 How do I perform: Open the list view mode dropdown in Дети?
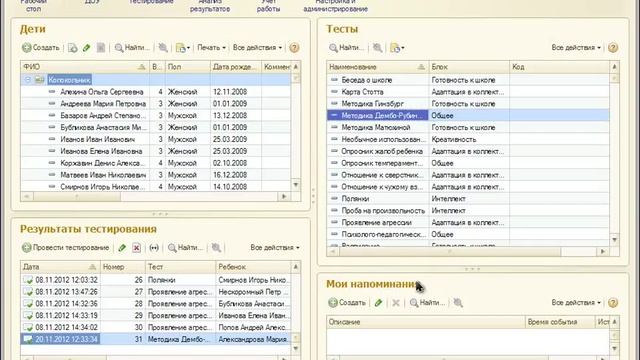183,48
